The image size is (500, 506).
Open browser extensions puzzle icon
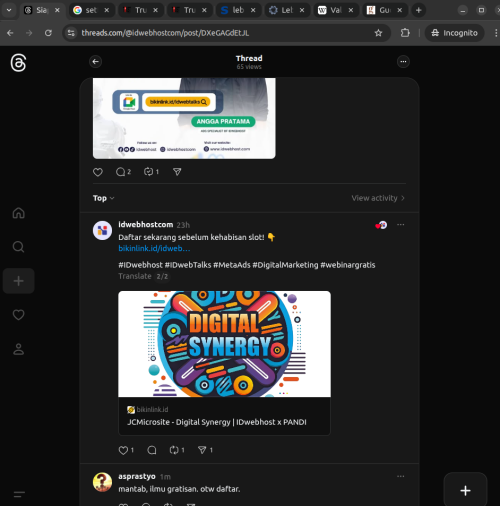click(405, 33)
